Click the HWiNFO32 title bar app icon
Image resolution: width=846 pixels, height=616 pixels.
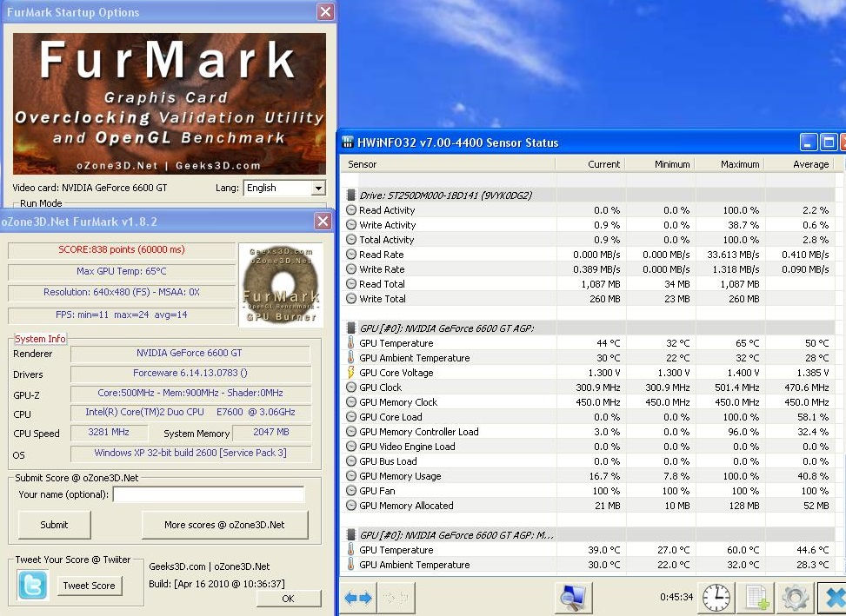coord(348,142)
